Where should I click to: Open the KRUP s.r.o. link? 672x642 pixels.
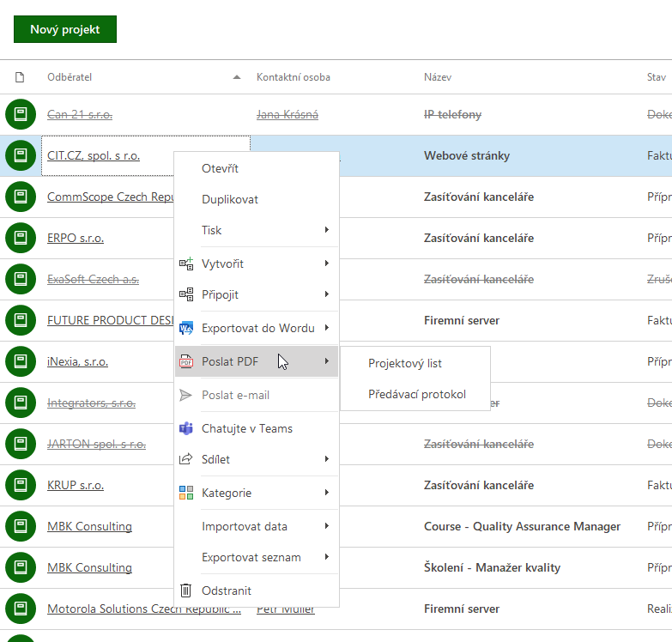click(x=76, y=485)
